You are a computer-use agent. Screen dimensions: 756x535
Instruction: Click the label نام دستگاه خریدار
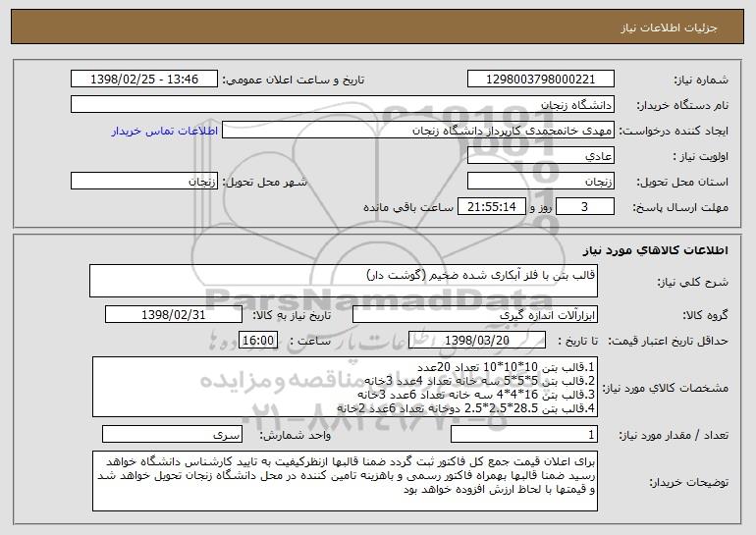pos(682,105)
